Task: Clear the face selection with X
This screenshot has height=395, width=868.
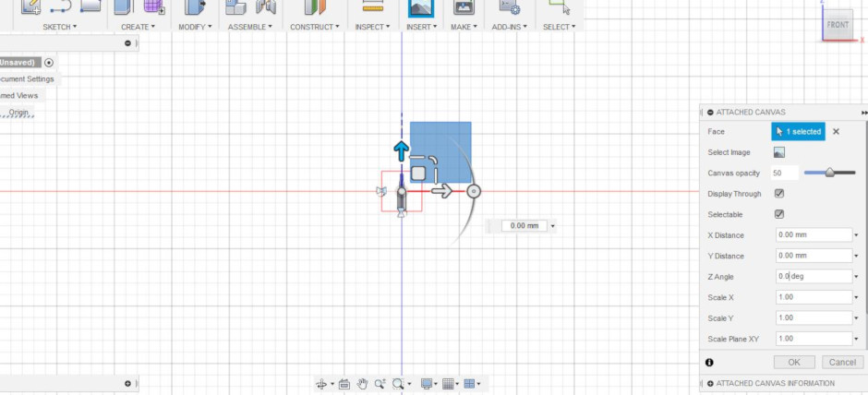Action: tap(836, 132)
